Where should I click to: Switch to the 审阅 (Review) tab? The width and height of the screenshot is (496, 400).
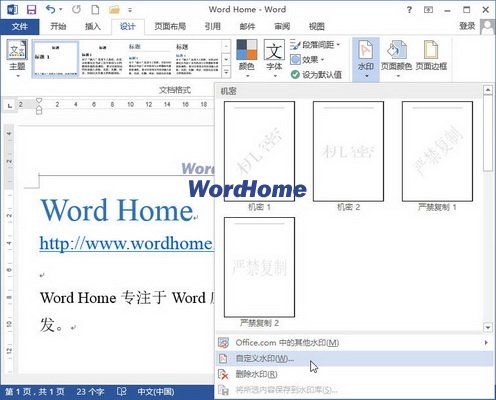[x=282, y=26]
